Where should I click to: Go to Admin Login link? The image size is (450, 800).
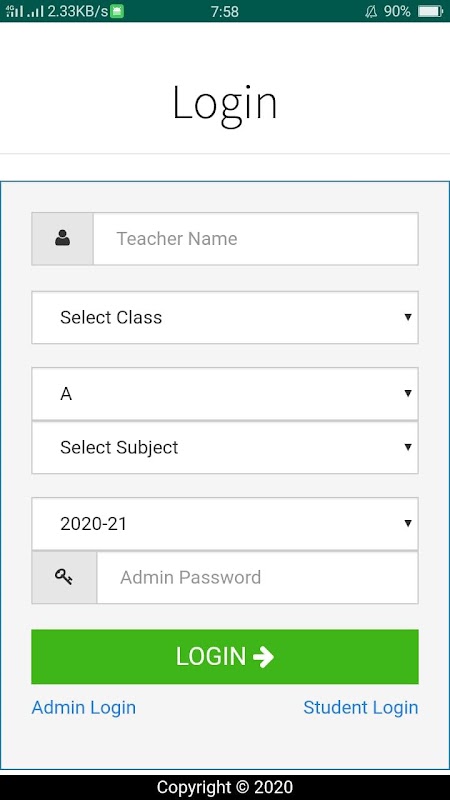(84, 708)
